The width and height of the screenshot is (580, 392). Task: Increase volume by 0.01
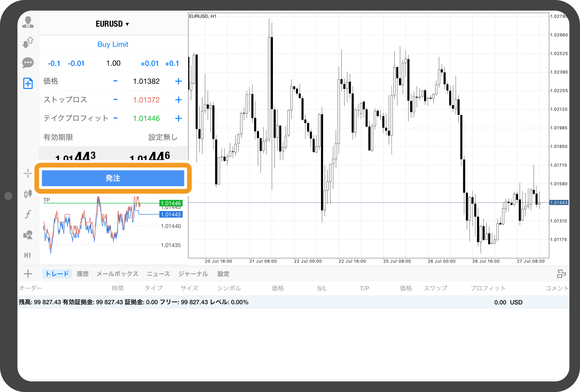tap(150, 64)
